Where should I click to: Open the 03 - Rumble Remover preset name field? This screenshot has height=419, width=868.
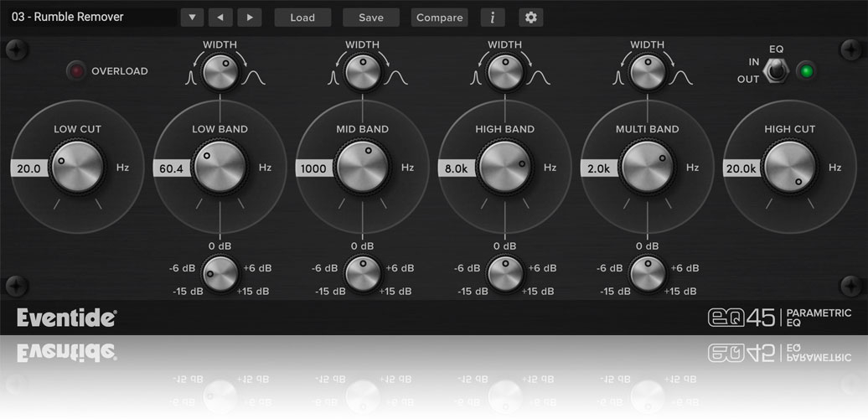(x=90, y=18)
